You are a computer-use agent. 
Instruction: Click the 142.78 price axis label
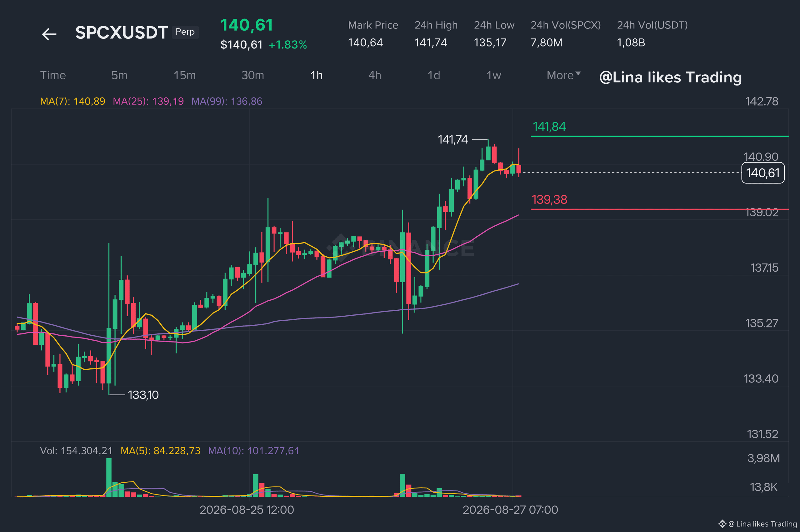762,101
